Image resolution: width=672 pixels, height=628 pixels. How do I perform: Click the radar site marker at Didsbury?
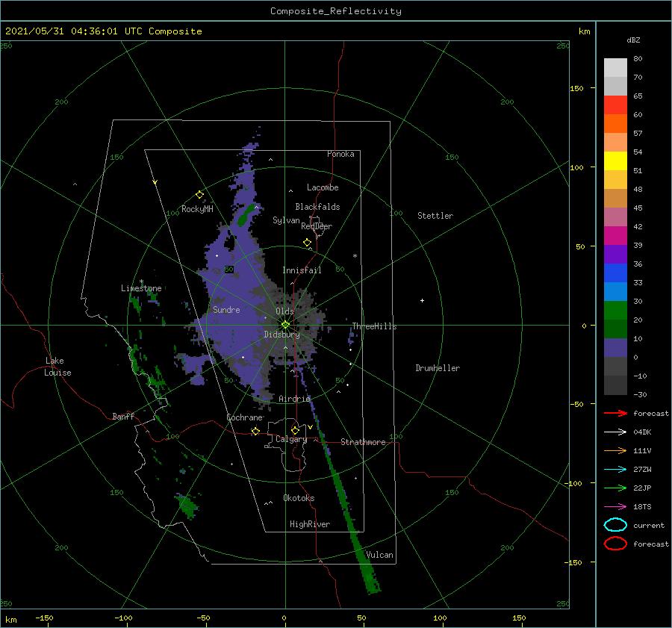(x=285, y=325)
